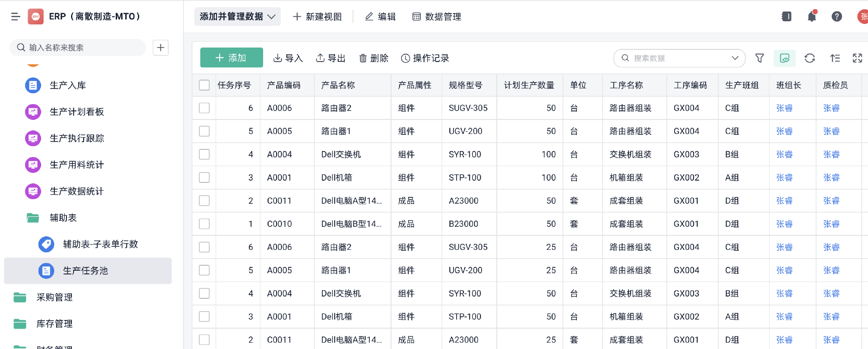Click the red ERP app logo
Image resolution: width=868 pixels, height=349 pixels.
click(x=36, y=17)
